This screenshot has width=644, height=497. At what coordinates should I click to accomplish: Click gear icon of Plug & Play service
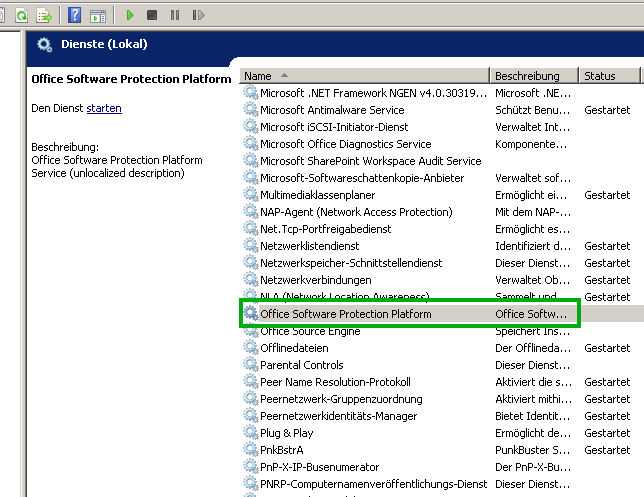coord(251,433)
